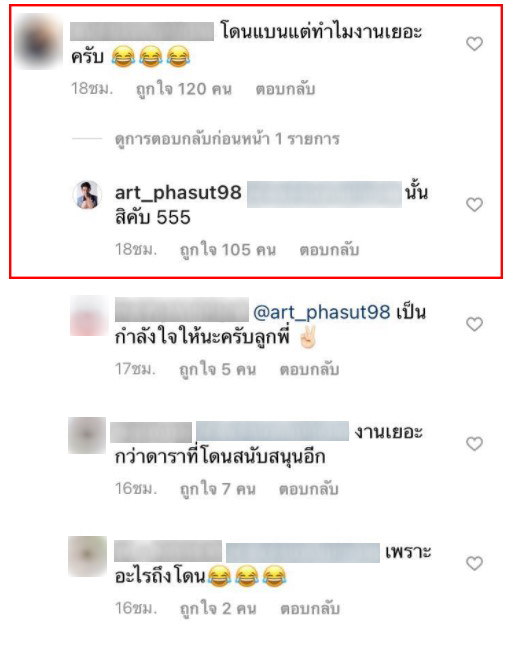Reply to the comment with 7 likes

click(309, 489)
